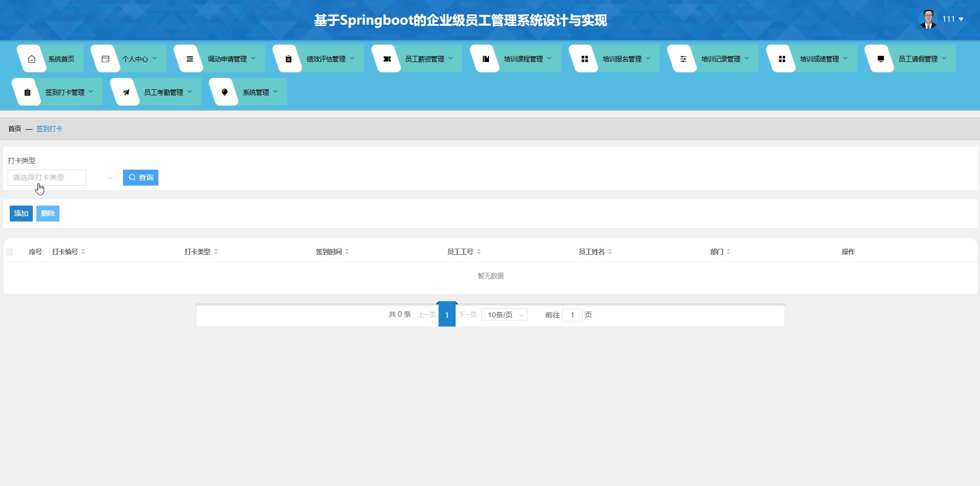Click the 系统管理 lightbulb icon
Viewport: 980px width, 486px height.
(224, 92)
